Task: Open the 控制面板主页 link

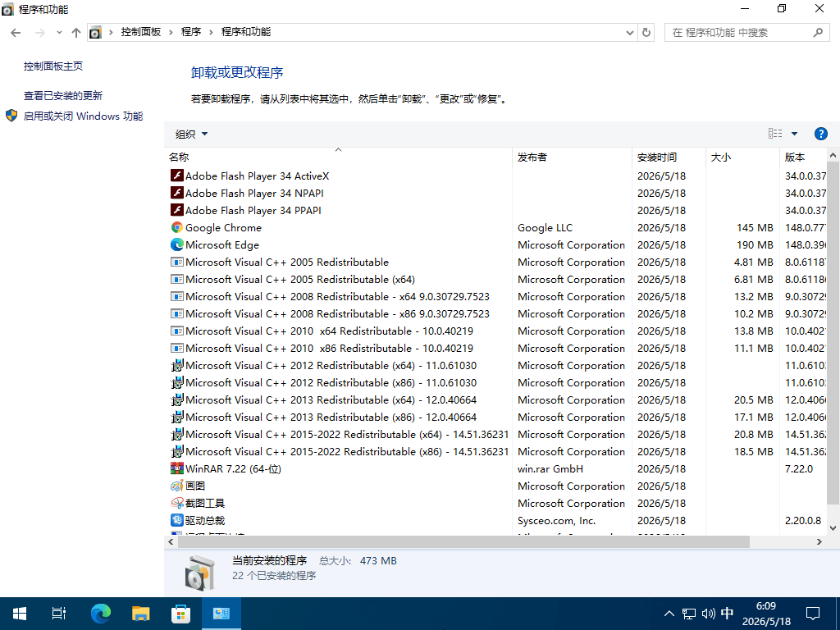Action: (53, 66)
